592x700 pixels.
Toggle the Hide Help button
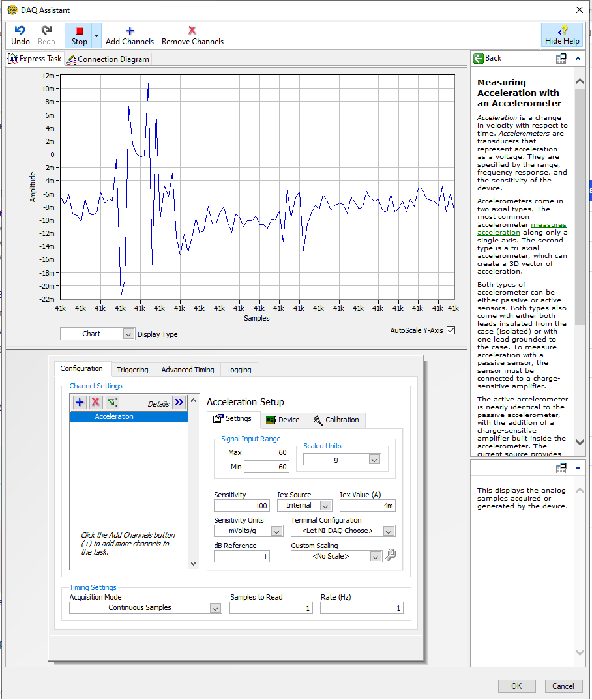[x=561, y=35]
